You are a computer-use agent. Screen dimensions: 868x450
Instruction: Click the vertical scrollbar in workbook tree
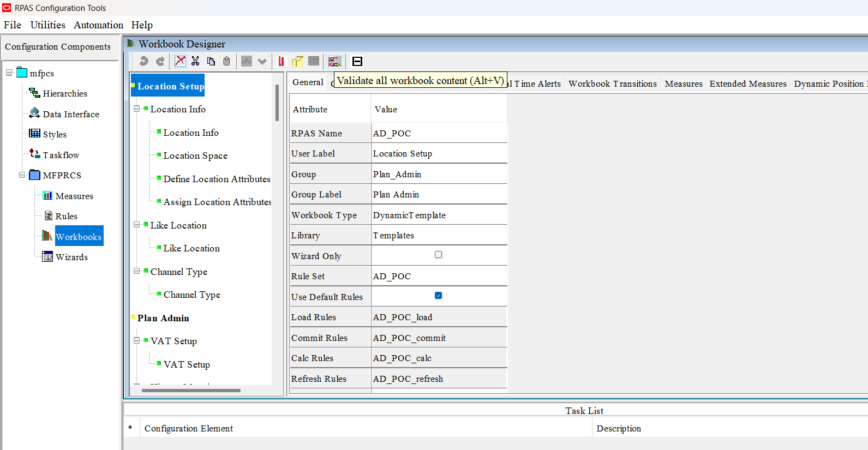277,103
